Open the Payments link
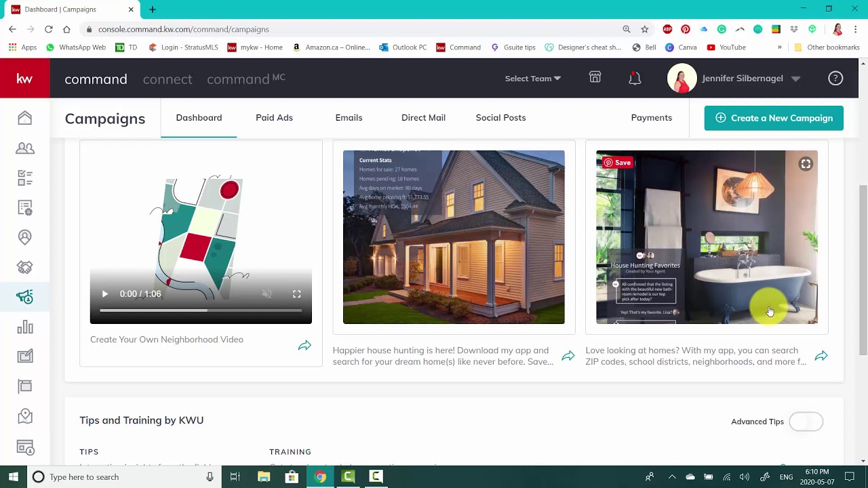 tap(652, 118)
